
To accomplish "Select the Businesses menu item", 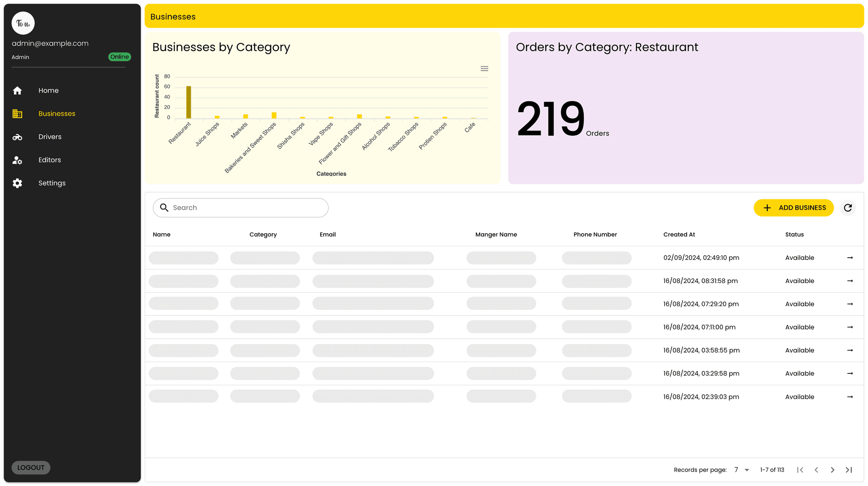I will [57, 114].
